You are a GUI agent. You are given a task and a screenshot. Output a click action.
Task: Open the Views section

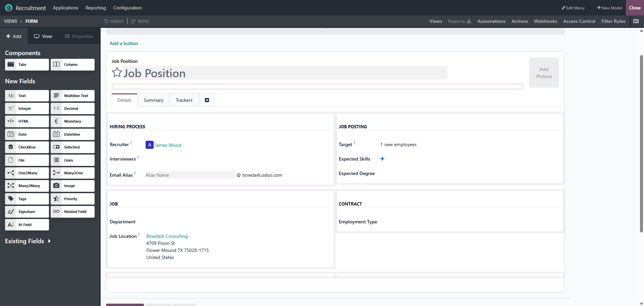click(x=436, y=21)
